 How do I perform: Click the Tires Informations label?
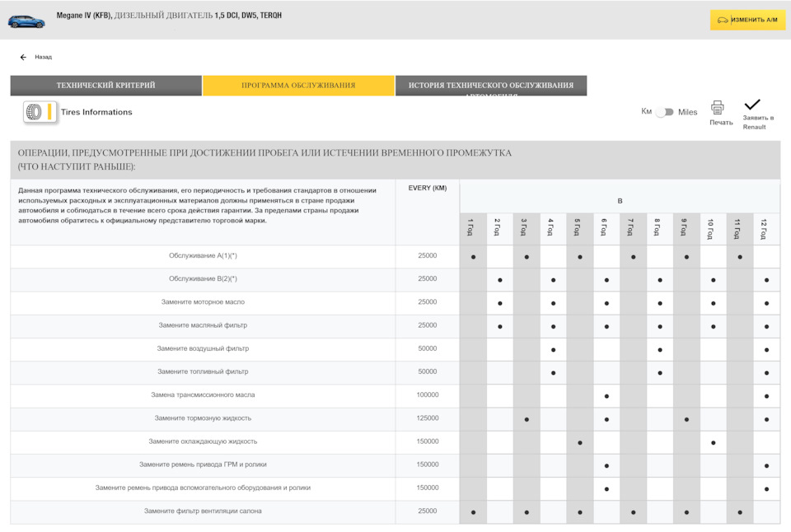pyautogui.click(x=96, y=112)
